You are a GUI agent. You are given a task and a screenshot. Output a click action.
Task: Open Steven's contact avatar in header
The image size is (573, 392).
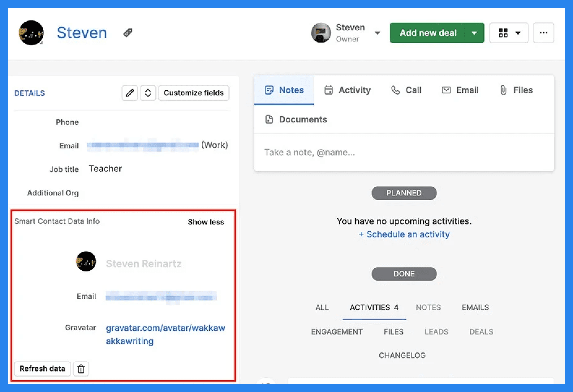31,33
